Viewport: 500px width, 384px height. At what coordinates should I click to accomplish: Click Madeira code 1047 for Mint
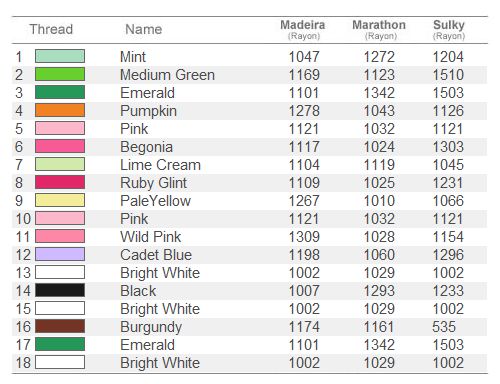tap(304, 57)
